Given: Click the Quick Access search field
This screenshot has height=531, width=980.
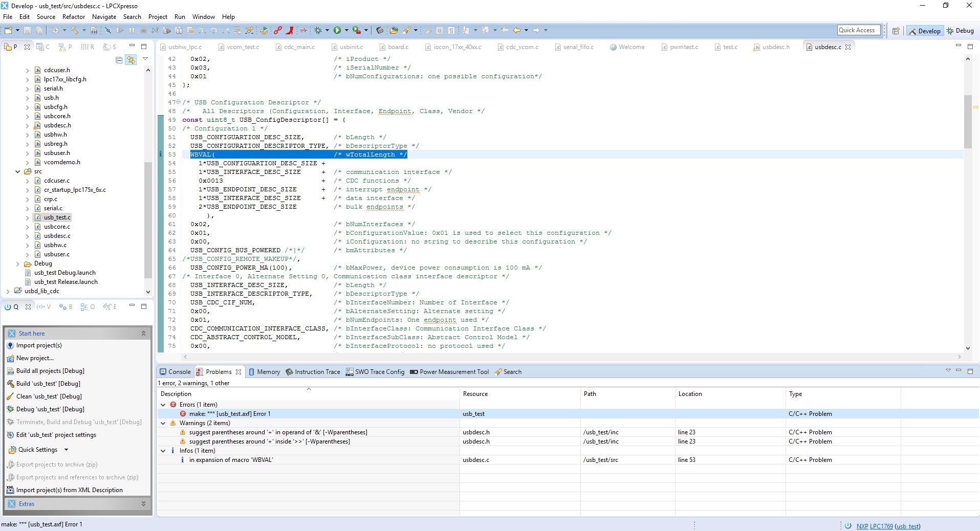Looking at the screenshot, I should (859, 30).
